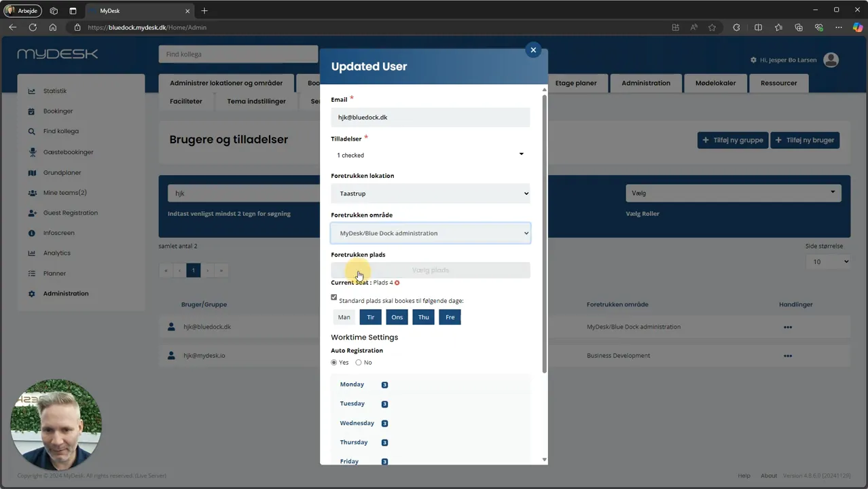
Task: Open Tema indstillinger tab
Action: [256, 101]
